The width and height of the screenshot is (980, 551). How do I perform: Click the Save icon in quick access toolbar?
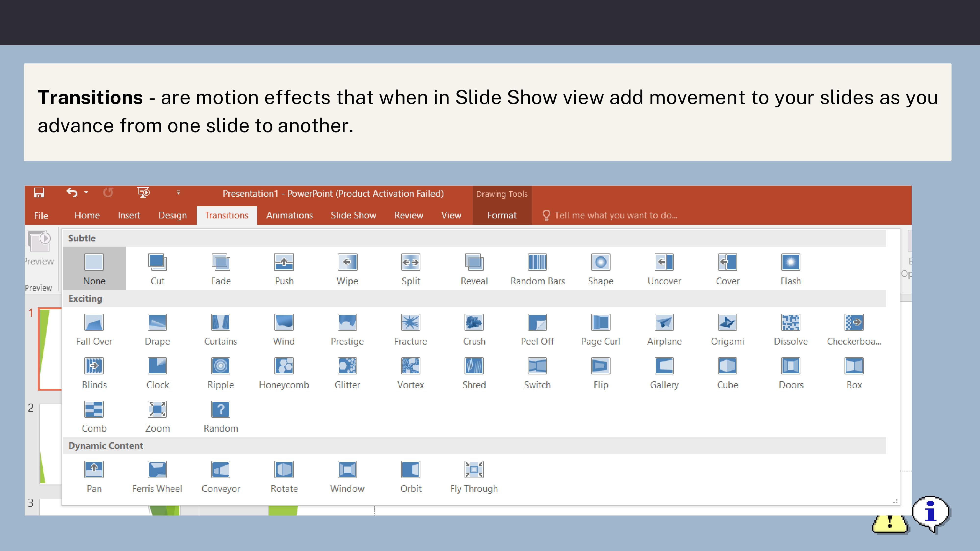click(39, 193)
